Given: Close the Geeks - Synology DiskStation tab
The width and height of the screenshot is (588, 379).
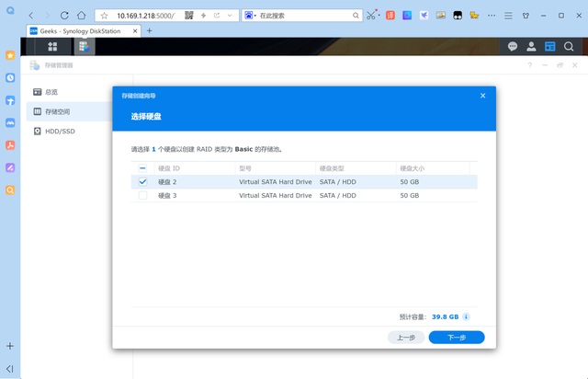Looking at the screenshot, I should [135, 30].
